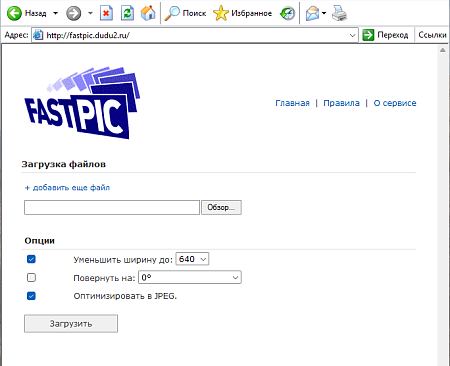
Task: Click the добавить еще файл link
Action: 67,188
